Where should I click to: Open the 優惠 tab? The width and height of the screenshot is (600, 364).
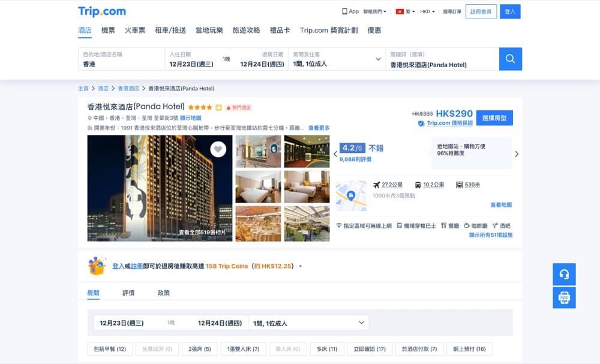(374, 30)
